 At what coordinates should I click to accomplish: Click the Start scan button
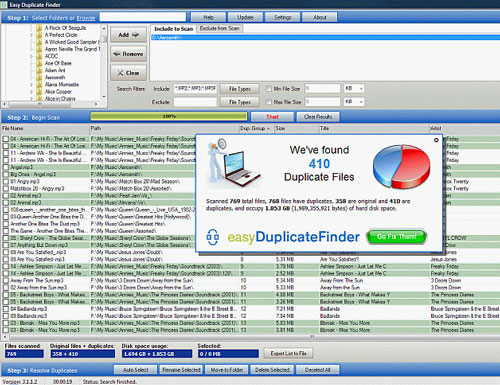[272, 117]
